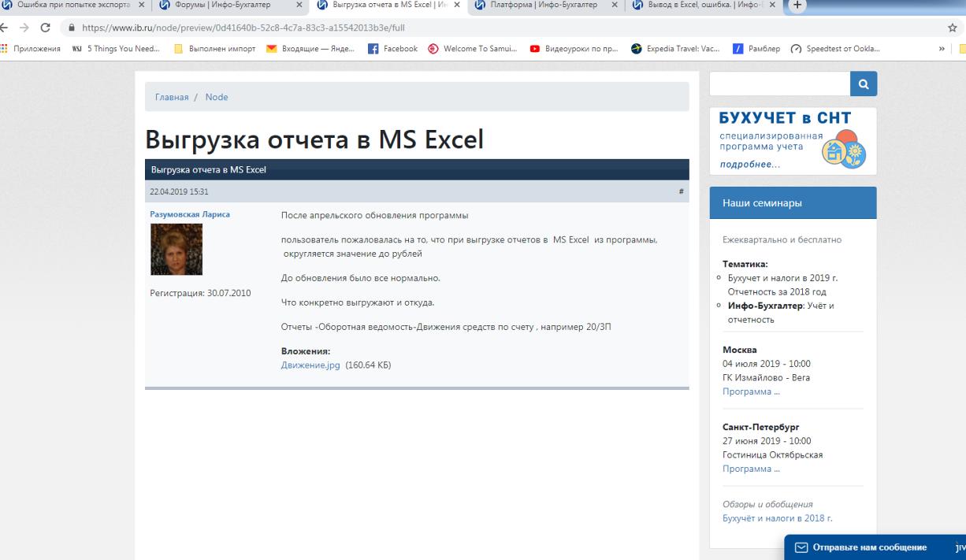Open the 'Speedtest от Ookla...' bookmark

(835, 49)
